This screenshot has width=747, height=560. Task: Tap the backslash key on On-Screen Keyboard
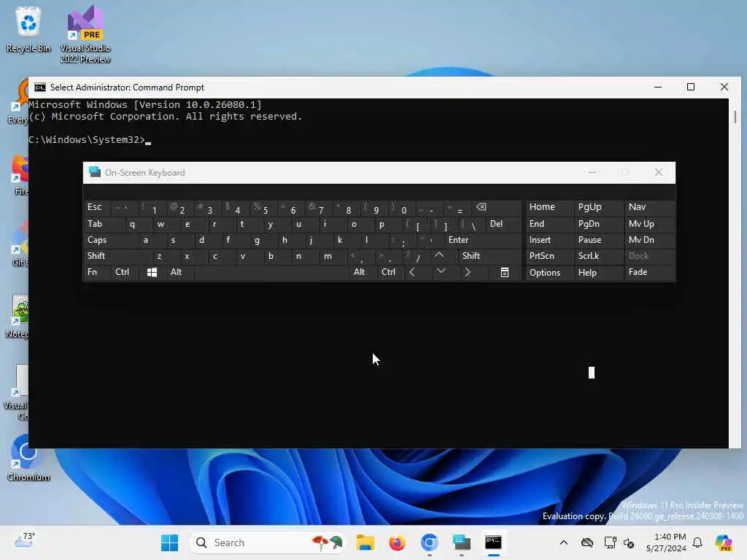(472, 224)
